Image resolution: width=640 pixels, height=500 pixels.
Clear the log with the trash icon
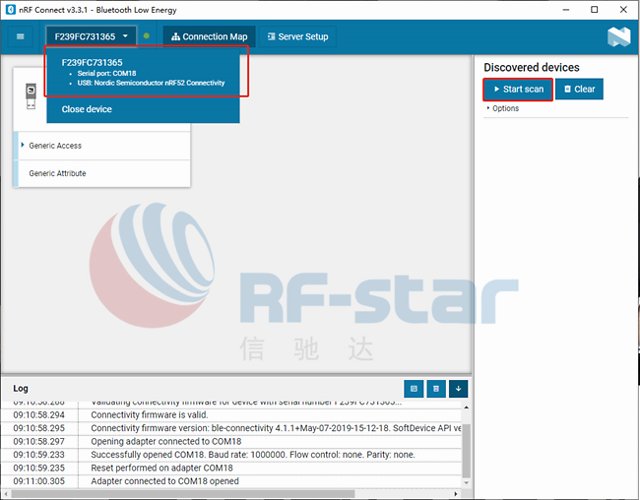436,389
